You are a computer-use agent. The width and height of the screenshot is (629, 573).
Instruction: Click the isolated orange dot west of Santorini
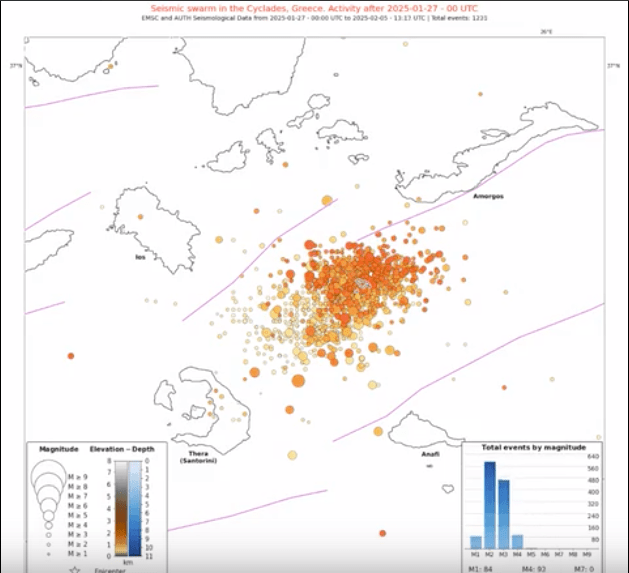click(x=71, y=355)
